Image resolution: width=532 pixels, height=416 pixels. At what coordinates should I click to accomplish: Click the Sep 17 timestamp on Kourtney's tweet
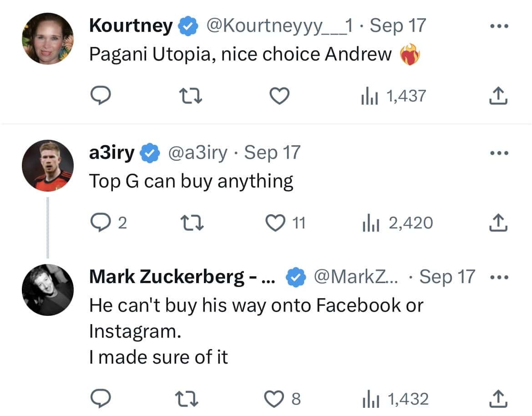(x=397, y=25)
